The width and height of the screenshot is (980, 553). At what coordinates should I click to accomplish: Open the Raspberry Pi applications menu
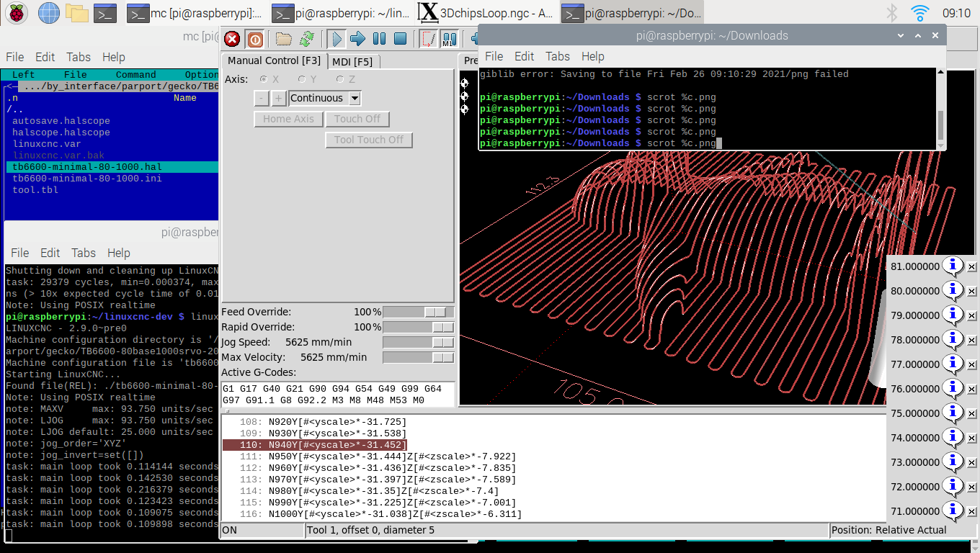(x=17, y=12)
